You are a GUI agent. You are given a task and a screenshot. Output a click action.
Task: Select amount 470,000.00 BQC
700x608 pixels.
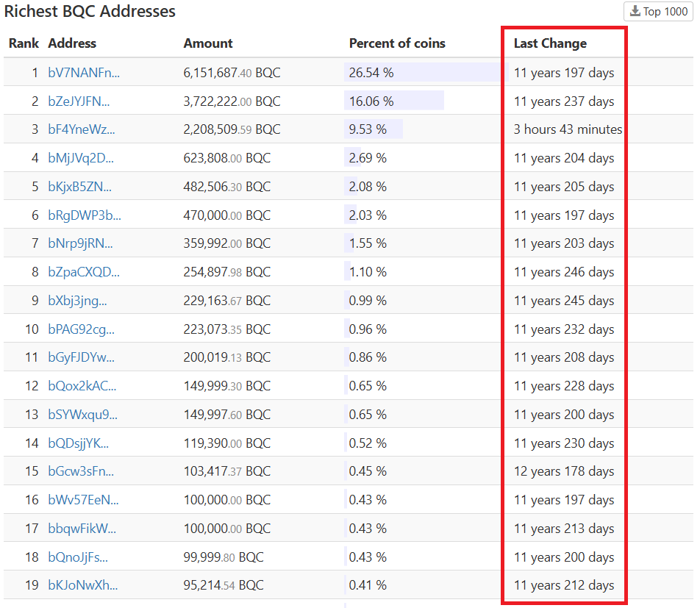226,215
